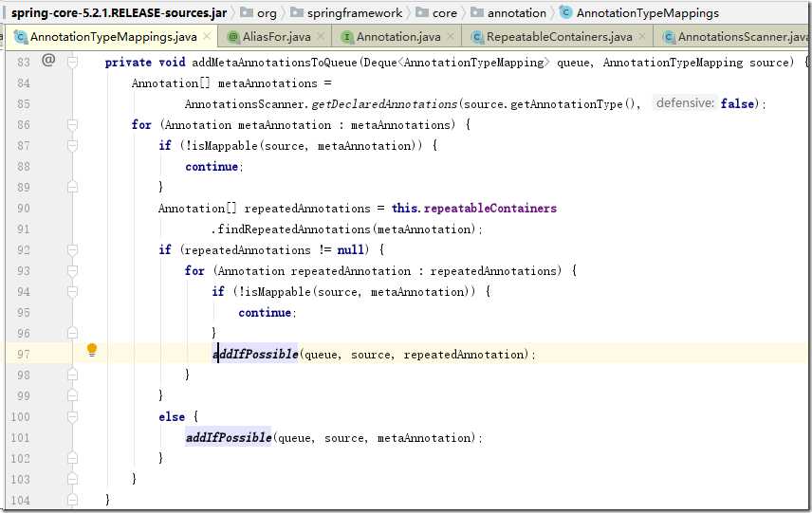
Task: Click the null keyword on line 92
Action: [x=351, y=250]
